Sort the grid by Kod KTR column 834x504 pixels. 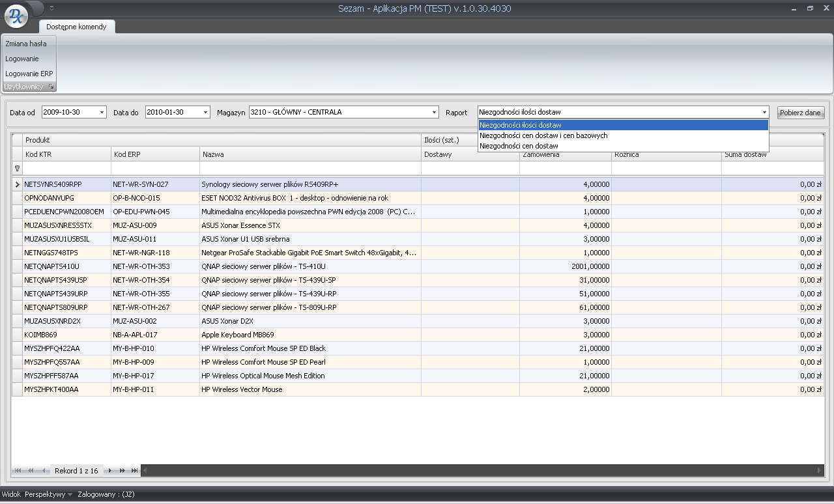[66, 154]
